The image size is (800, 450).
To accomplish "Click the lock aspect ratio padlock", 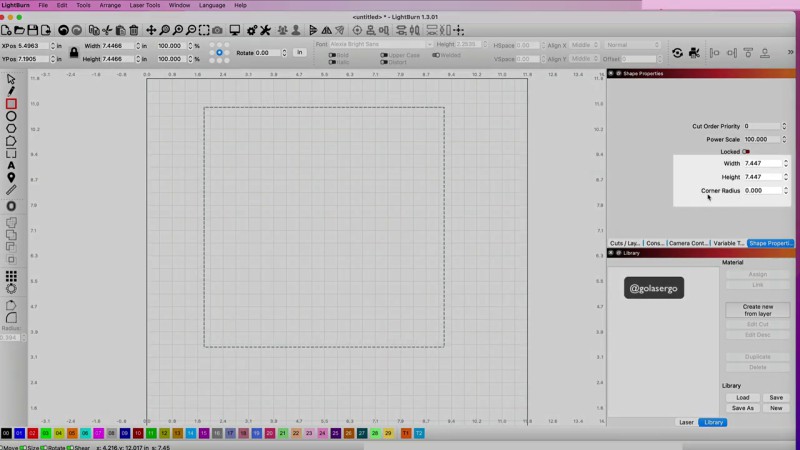I will tap(74, 52).
